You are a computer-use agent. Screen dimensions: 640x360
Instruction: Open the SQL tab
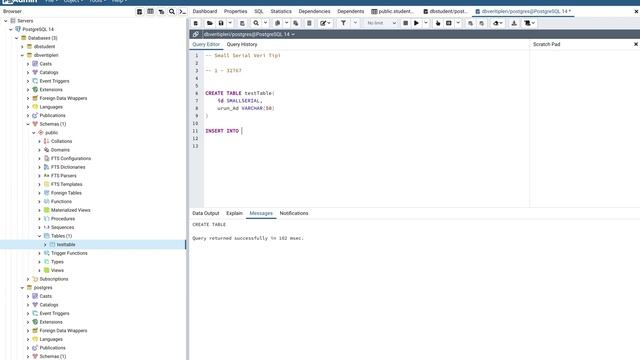pos(259,11)
